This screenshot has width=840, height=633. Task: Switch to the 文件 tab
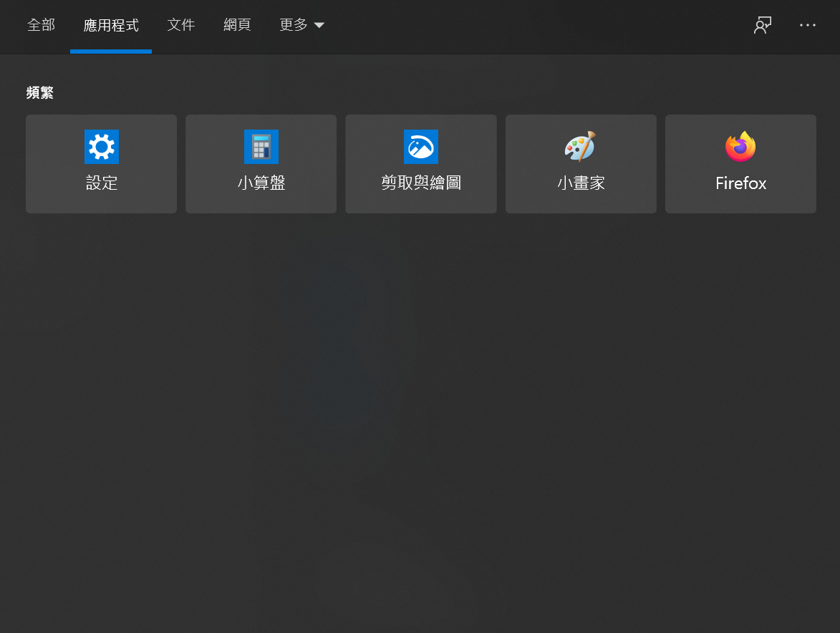click(x=181, y=25)
